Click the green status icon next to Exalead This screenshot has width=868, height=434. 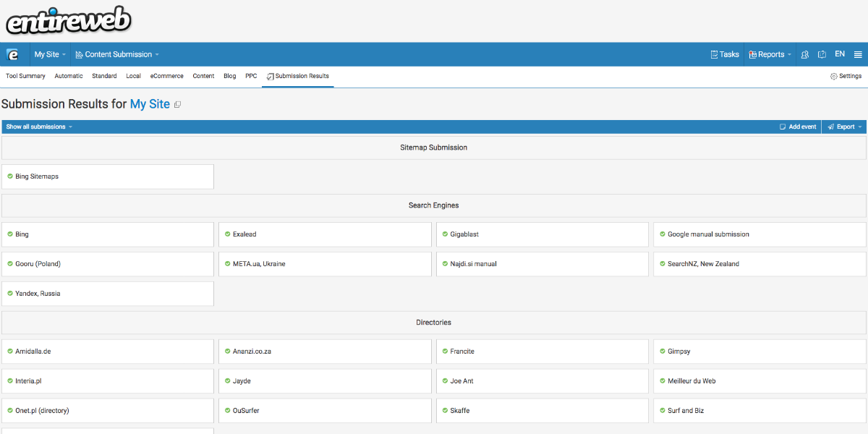click(228, 234)
